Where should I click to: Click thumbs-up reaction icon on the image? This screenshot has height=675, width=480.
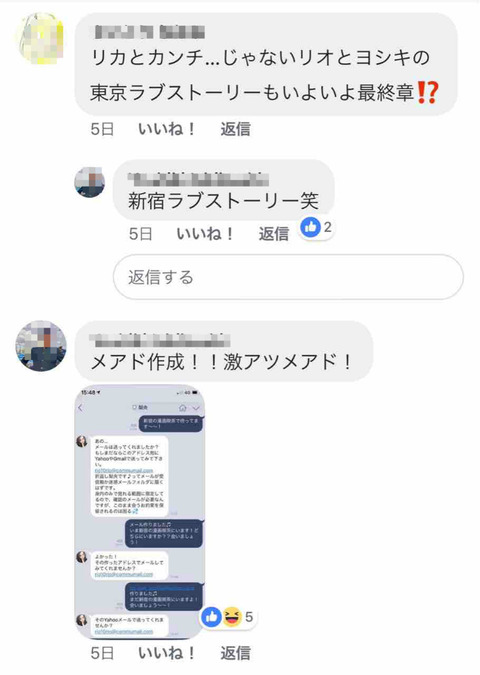pos(211,617)
